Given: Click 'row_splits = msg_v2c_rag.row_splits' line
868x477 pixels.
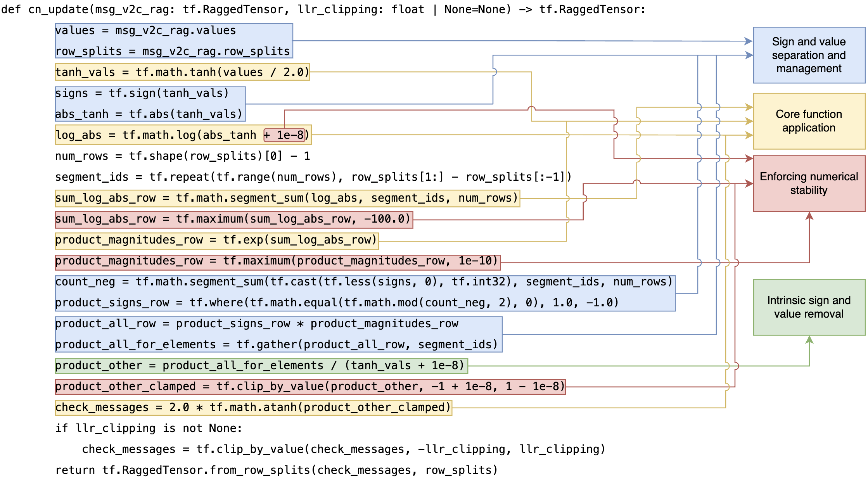Looking at the screenshot, I should (x=173, y=51).
